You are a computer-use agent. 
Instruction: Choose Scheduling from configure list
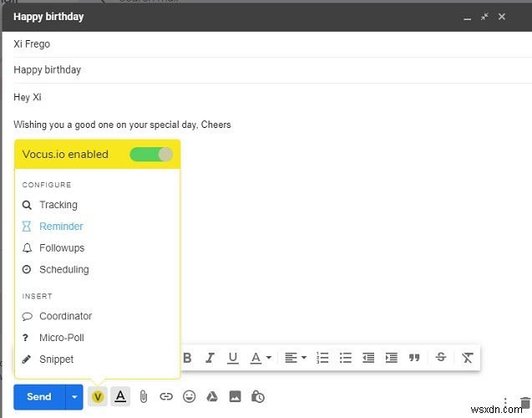(64, 270)
